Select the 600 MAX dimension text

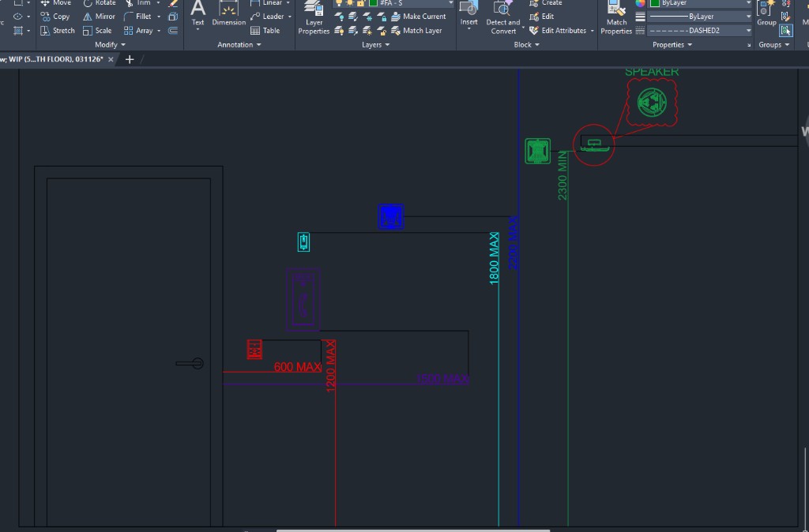coord(298,367)
